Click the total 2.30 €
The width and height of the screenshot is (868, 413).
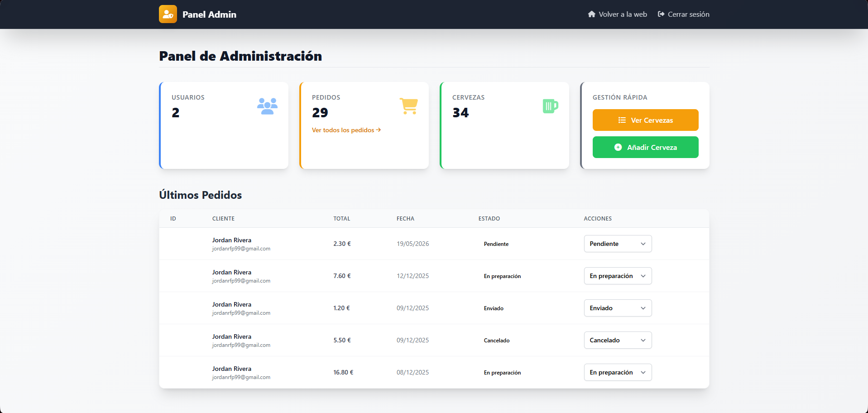coord(342,244)
